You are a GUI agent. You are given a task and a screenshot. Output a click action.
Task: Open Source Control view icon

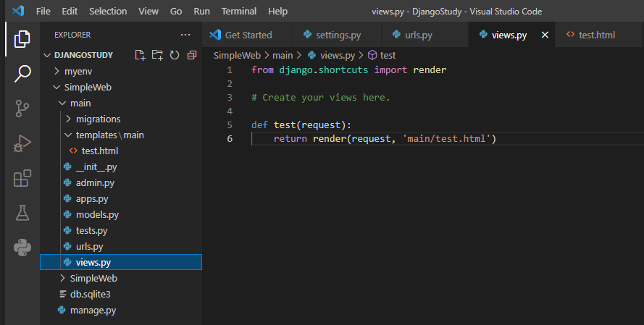coord(22,109)
